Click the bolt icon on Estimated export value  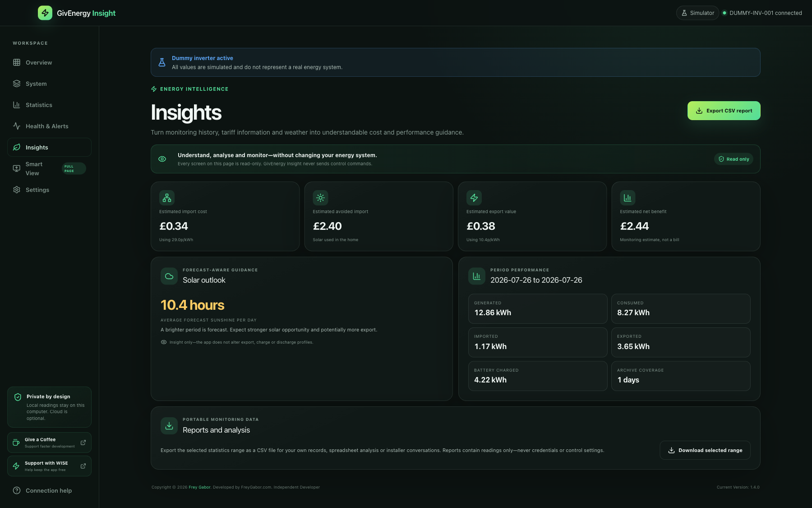pyautogui.click(x=474, y=198)
